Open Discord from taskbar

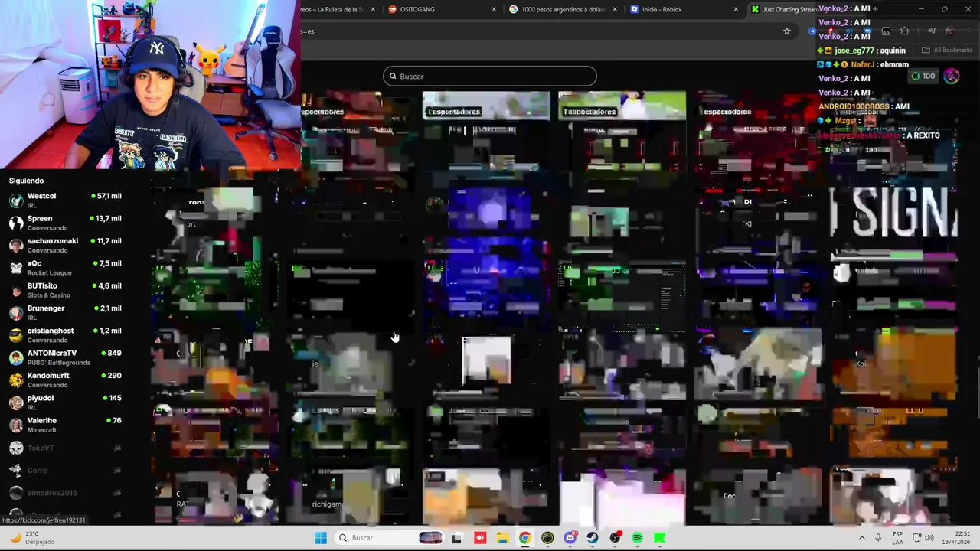pos(570,538)
